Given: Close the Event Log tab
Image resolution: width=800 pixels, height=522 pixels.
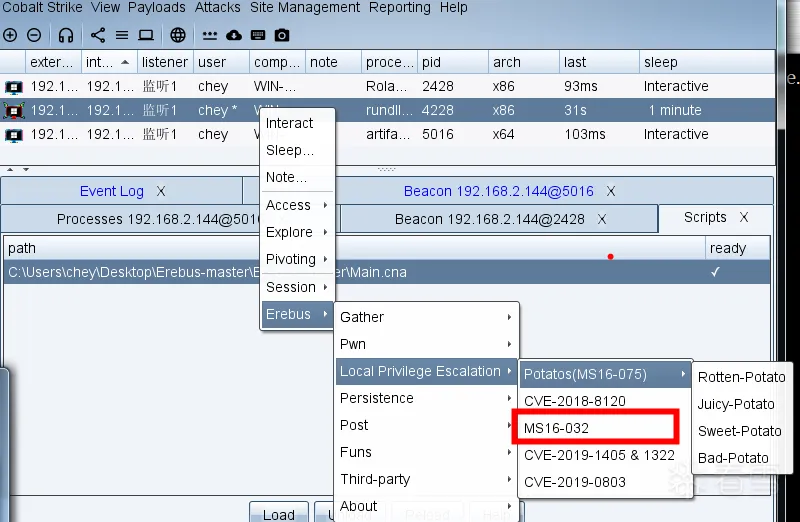Looking at the screenshot, I should coord(161,191).
